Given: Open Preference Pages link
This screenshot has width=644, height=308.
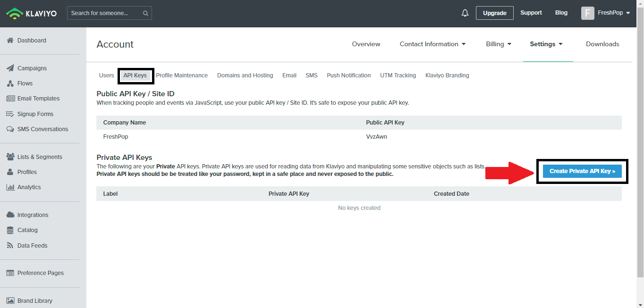Looking at the screenshot, I should tap(41, 273).
